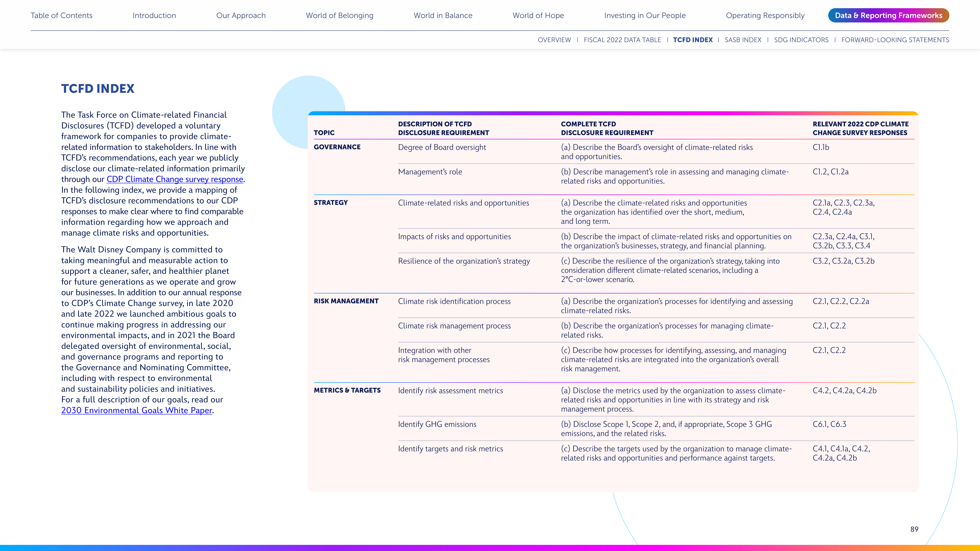Click 'The Walt Disney Company is committed' paragraph
Screen dimensions: 980x551
[x=151, y=330]
